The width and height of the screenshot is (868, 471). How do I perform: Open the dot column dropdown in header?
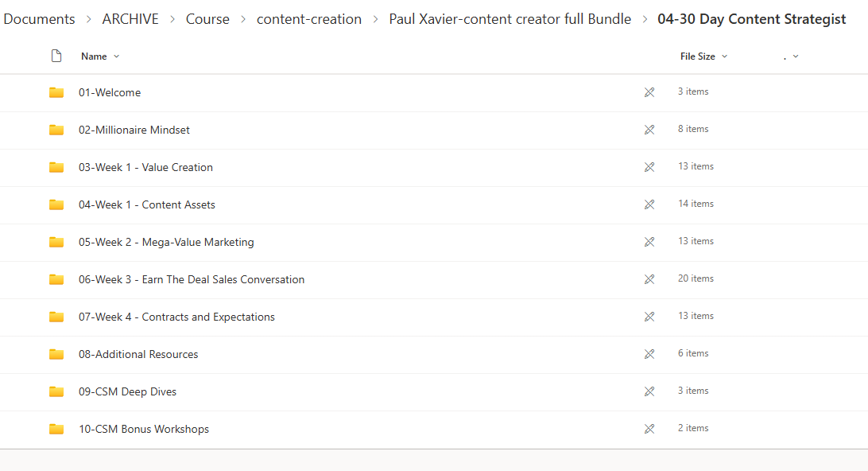pyautogui.click(x=796, y=56)
